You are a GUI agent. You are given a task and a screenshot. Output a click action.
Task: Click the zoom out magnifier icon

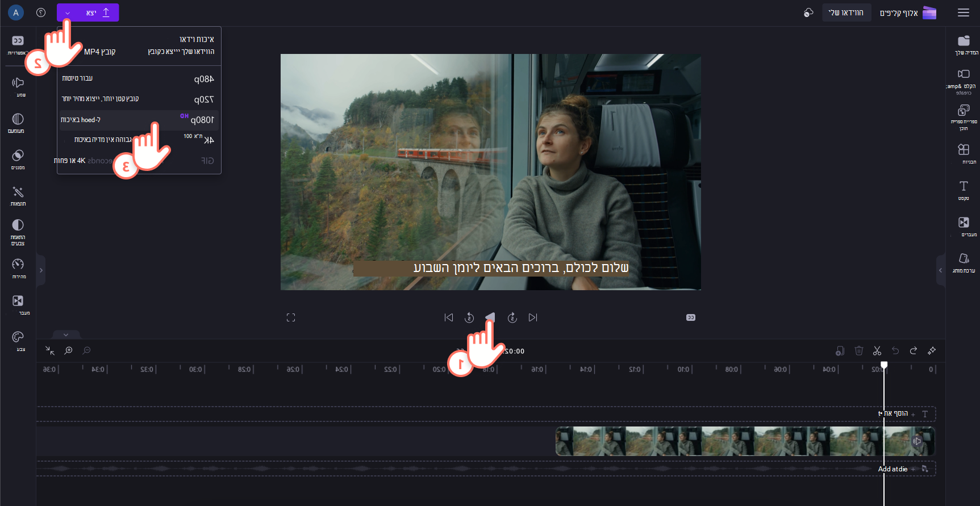point(87,350)
